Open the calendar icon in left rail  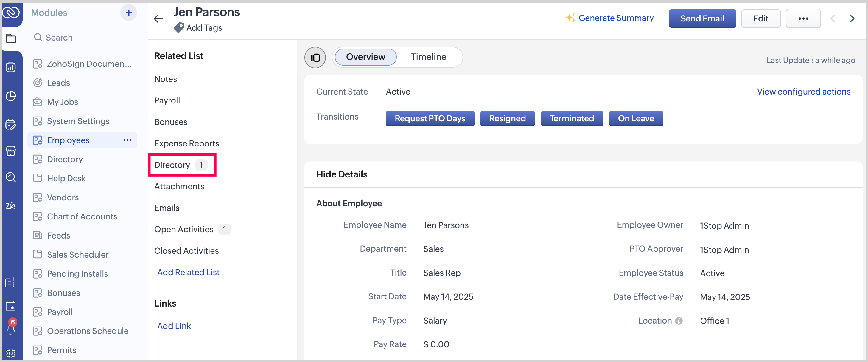11,306
